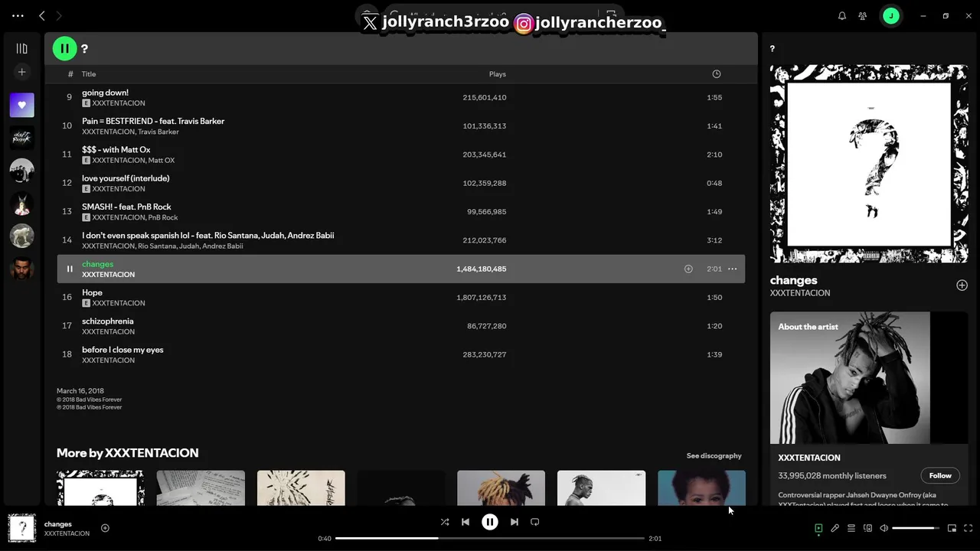980x551 pixels.
Task: Open the play queue icon
Action: pos(851,528)
